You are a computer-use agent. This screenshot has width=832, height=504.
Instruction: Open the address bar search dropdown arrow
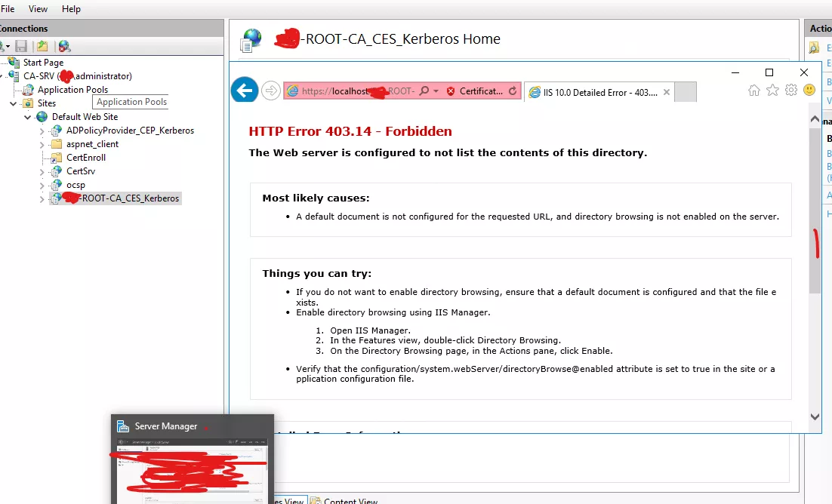[436, 91]
